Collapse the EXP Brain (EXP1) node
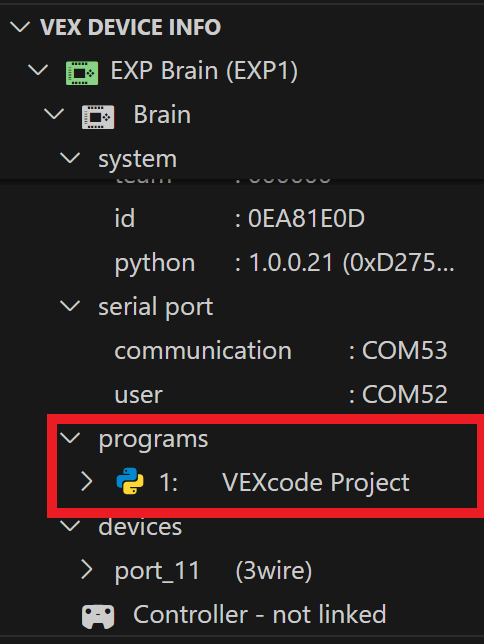The width and height of the screenshot is (484, 644). click(x=38, y=70)
